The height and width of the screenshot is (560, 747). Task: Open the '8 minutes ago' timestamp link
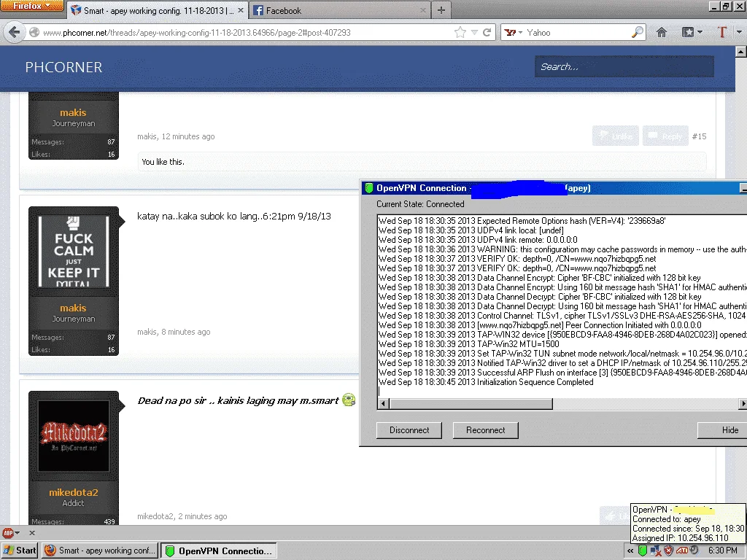(x=186, y=332)
